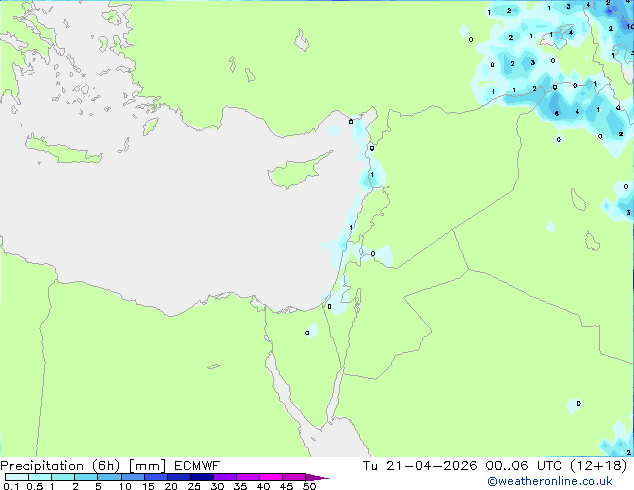
Task: Click the legend swatch between 5 and 10
Action: [109, 477]
